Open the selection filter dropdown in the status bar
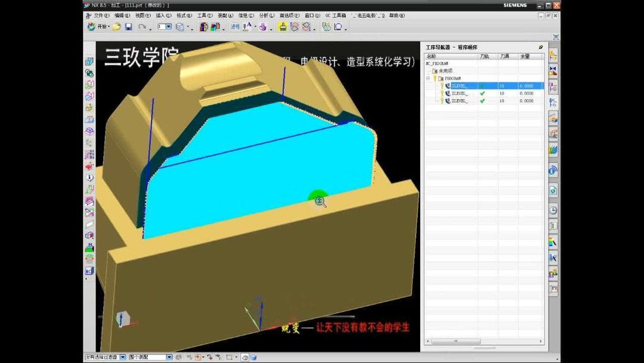 (123, 357)
